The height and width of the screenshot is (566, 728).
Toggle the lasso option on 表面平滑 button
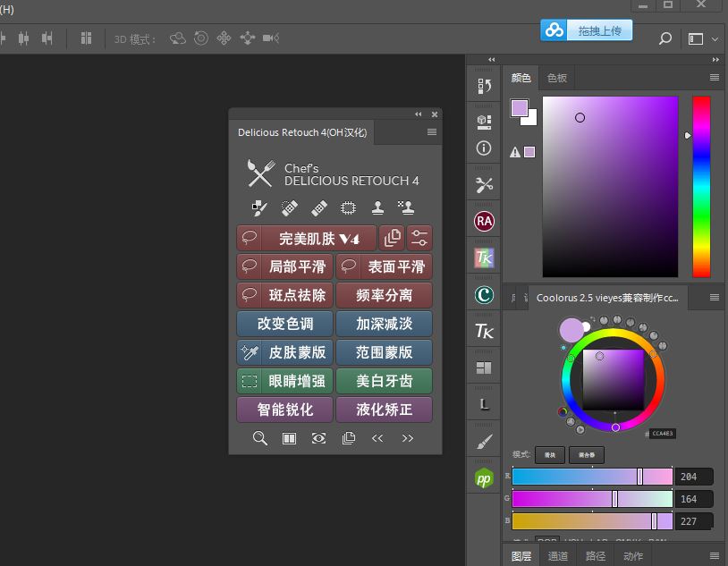click(x=348, y=266)
